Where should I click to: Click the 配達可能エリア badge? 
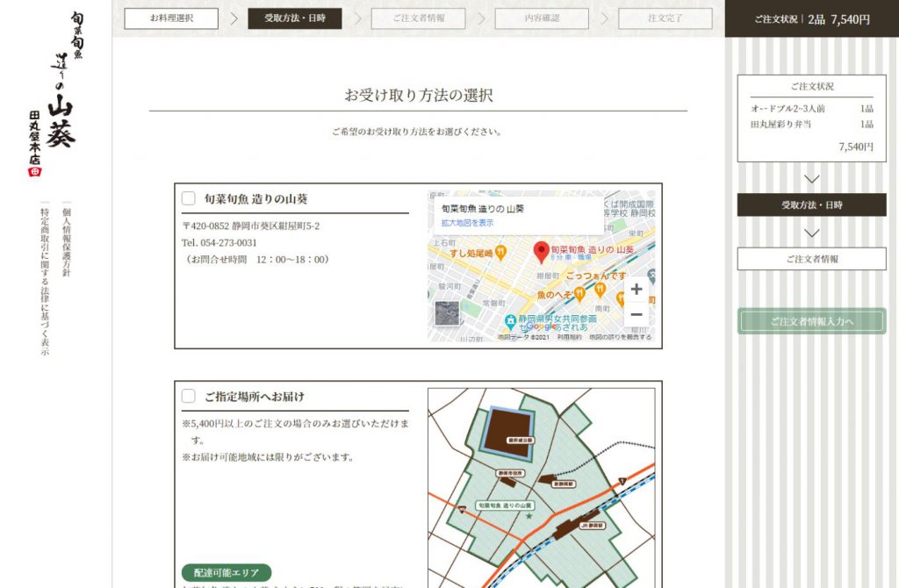pos(227,572)
